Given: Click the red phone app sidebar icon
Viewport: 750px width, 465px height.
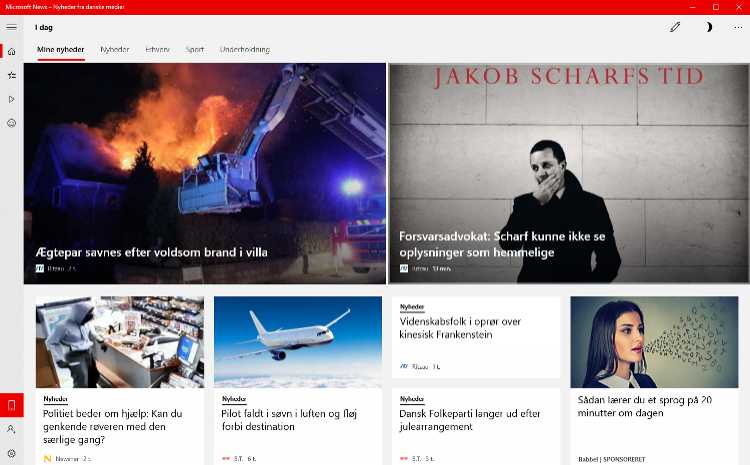Looking at the screenshot, I should coord(11,405).
